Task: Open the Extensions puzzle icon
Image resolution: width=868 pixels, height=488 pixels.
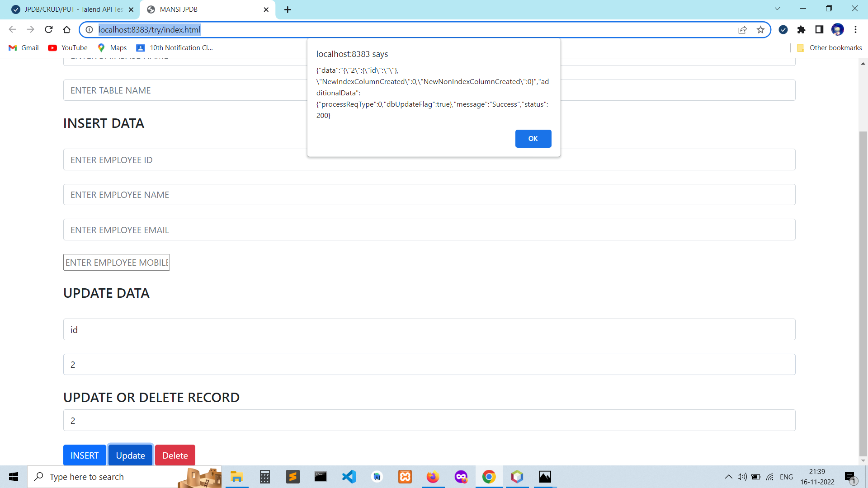Action: click(x=802, y=30)
